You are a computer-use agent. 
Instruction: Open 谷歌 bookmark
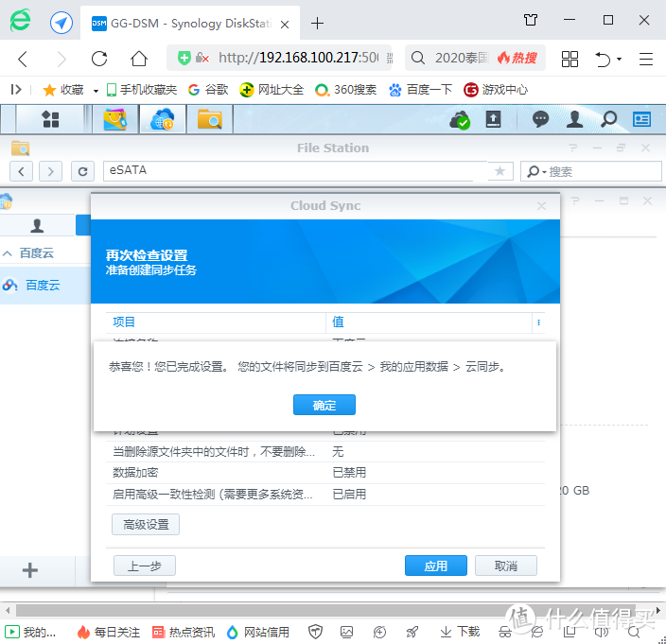208,90
